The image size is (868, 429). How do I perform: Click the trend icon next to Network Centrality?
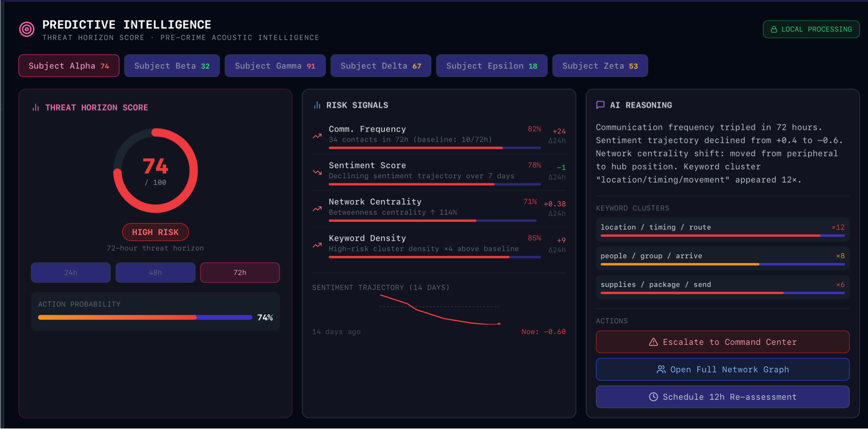(317, 209)
